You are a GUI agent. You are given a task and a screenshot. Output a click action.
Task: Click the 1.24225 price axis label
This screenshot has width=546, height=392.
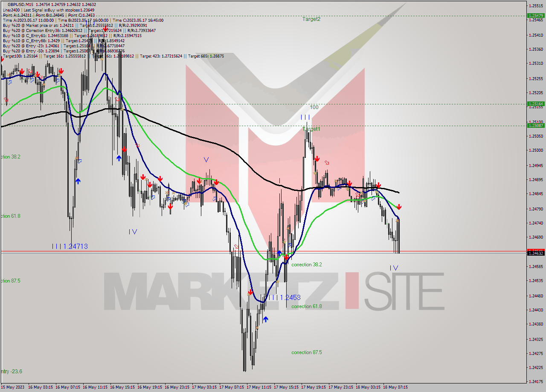pyautogui.click(x=536, y=368)
